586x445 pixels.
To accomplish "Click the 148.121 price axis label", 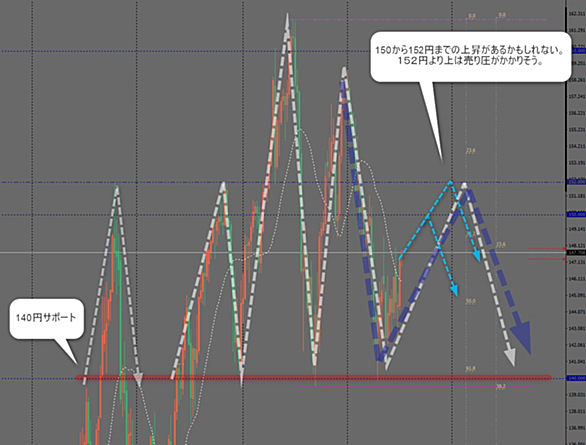I will (576, 246).
